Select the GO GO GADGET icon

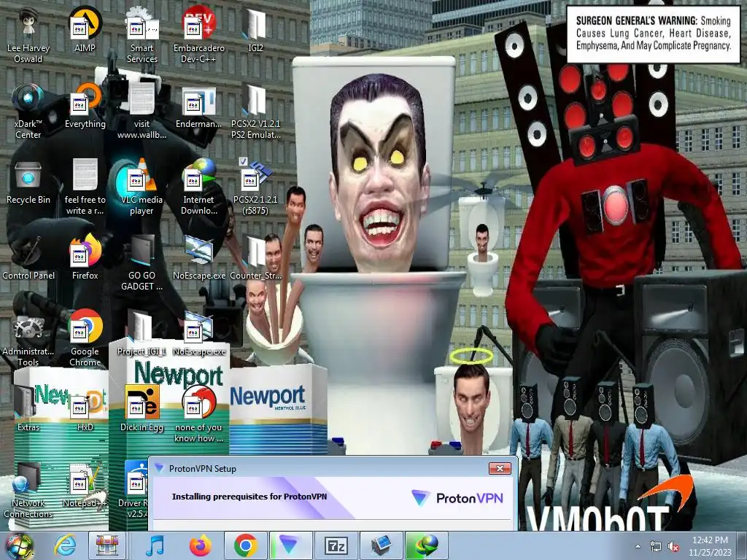[x=142, y=262]
